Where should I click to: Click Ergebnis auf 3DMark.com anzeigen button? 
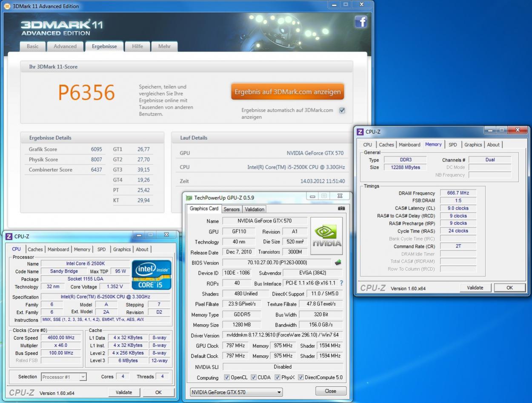tap(288, 92)
